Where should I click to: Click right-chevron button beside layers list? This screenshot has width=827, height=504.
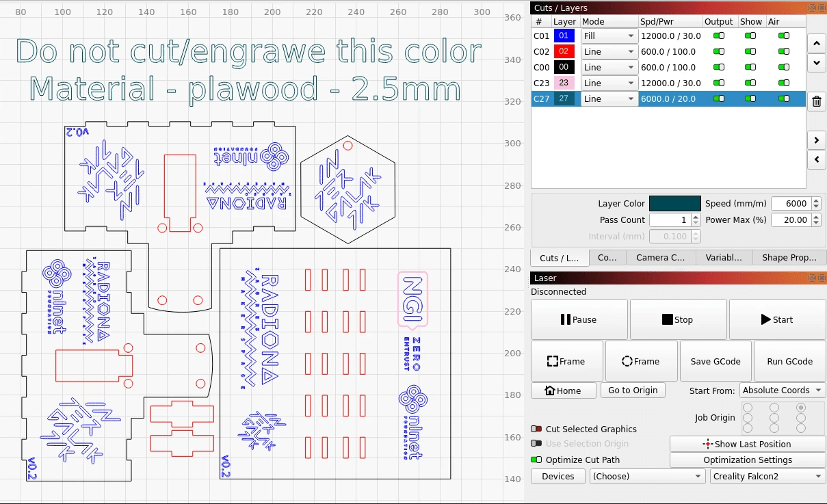pos(816,140)
